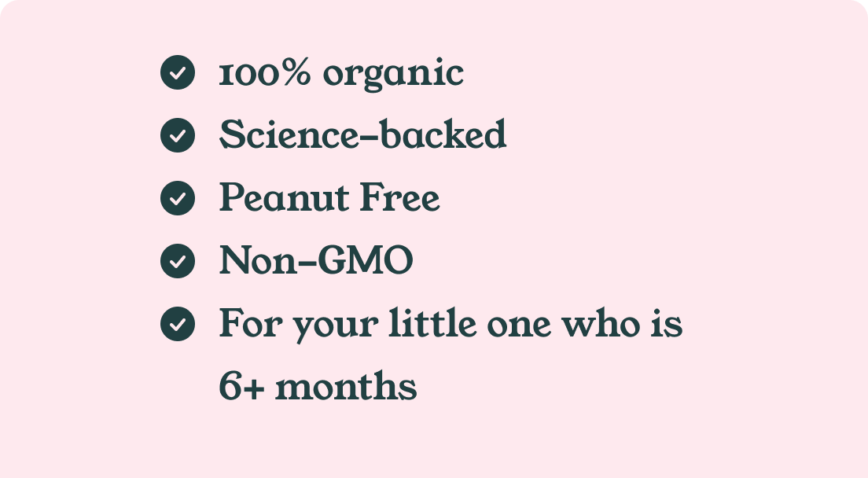Click the '6+ months' text line
Screen dimensions: 868x478
318,387
